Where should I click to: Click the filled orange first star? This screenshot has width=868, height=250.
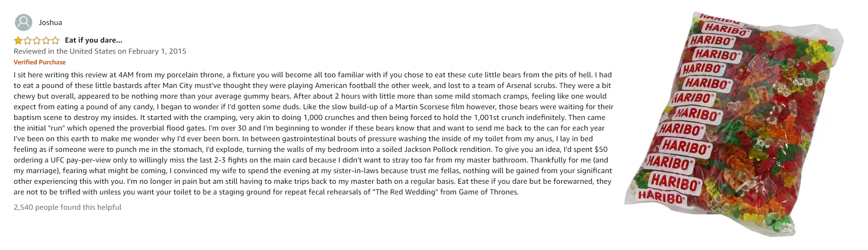(x=18, y=40)
